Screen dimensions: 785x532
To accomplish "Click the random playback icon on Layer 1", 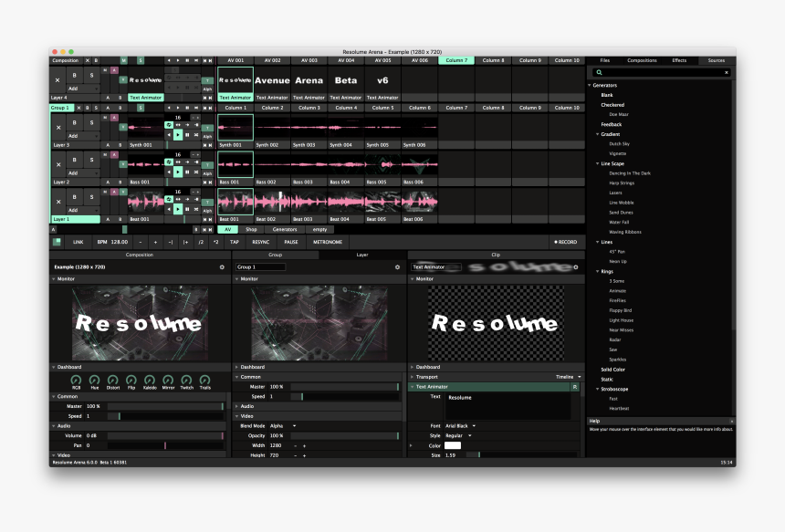I will pyautogui.click(x=196, y=209).
